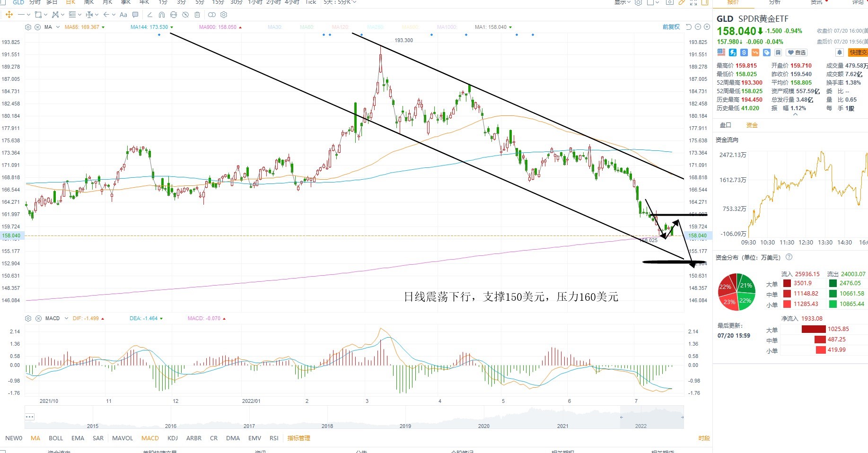Click the MA55: 169.367 legend
The height and width of the screenshot is (453, 868).
pos(82,27)
